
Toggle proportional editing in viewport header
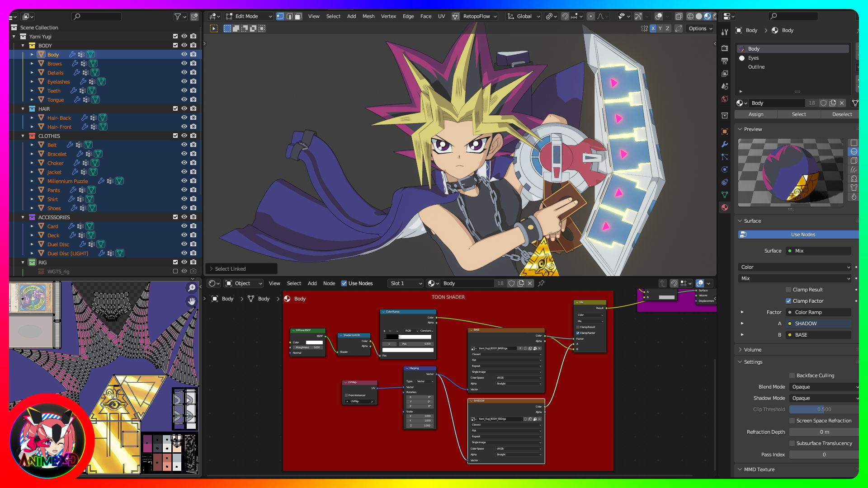(591, 16)
